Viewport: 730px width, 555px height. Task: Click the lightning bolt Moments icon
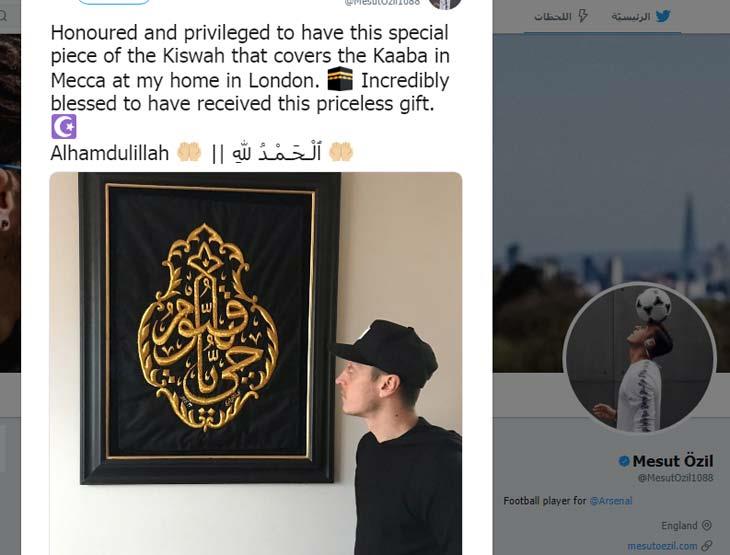pos(584,17)
